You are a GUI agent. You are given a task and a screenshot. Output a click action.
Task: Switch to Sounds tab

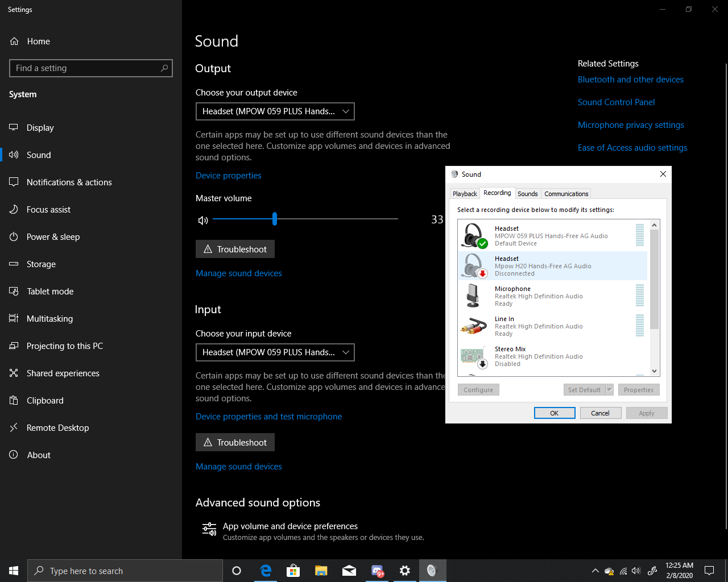coord(527,194)
